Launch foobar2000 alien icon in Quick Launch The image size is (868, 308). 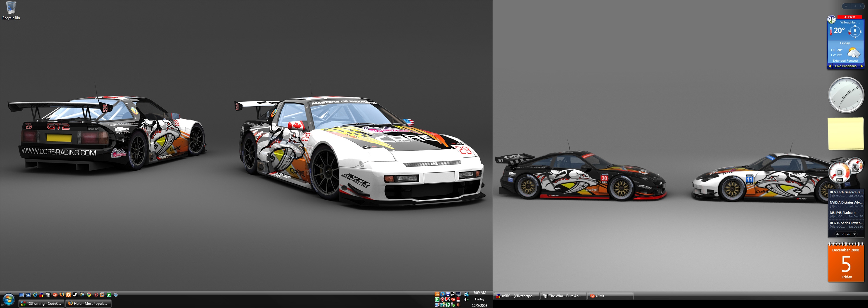48,295
